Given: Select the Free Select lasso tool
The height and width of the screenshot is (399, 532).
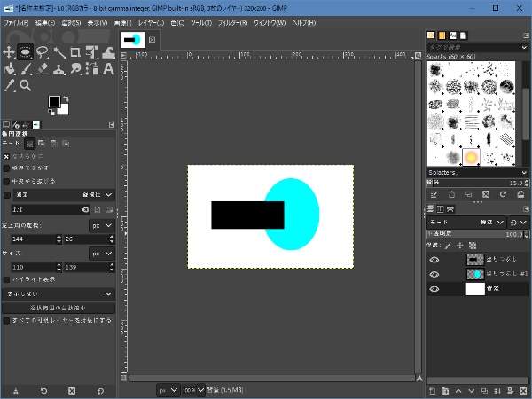Looking at the screenshot, I should [x=42, y=52].
